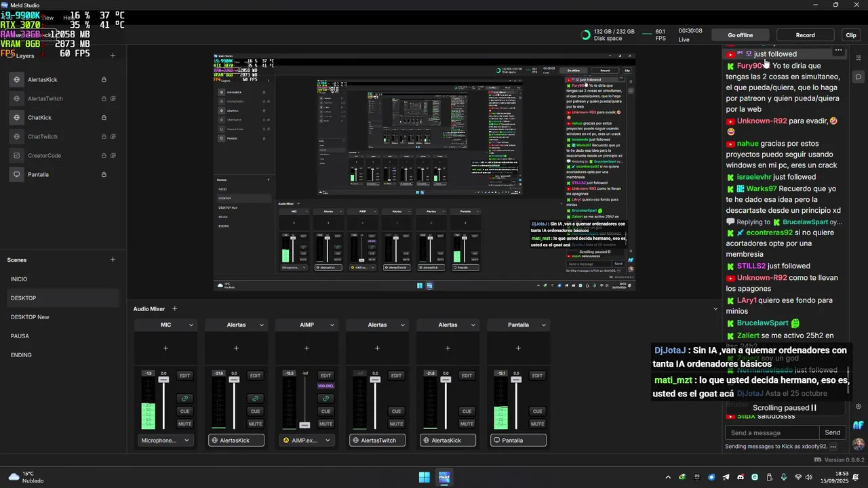Add an effect to the Pantalla track
Screen dimensions: 868x488
click(518, 348)
